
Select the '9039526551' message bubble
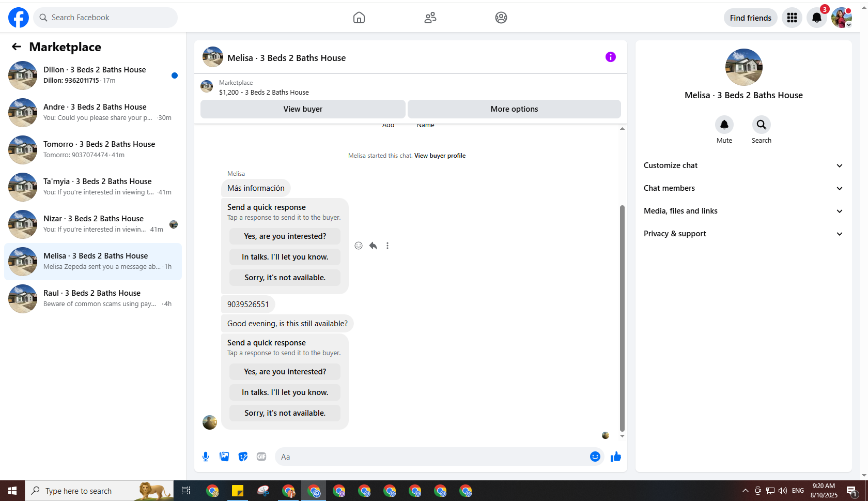point(248,305)
